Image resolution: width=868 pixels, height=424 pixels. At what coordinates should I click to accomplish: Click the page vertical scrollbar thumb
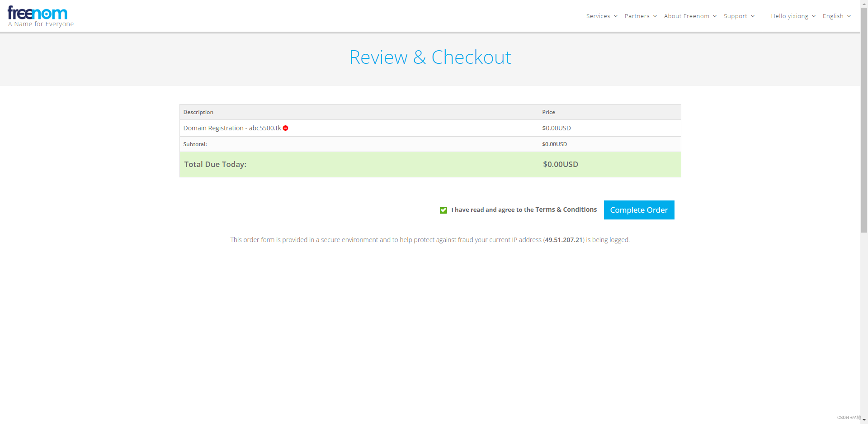click(x=864, y=120)
